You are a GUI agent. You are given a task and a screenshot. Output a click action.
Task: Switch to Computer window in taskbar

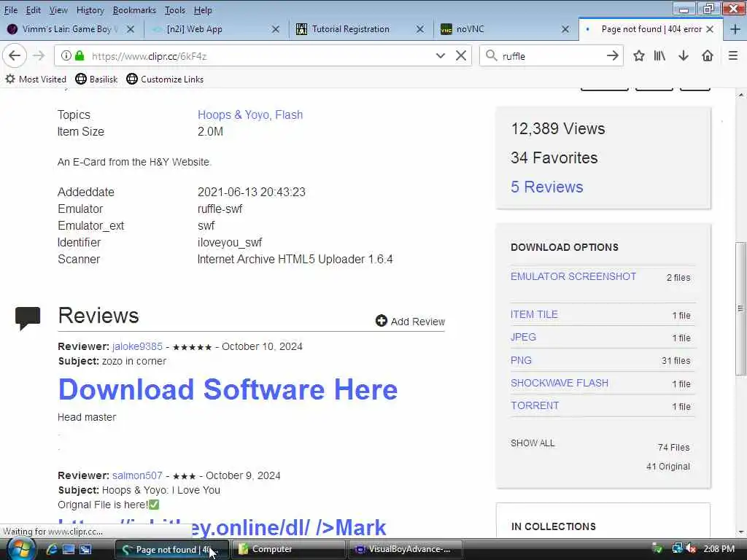288,549
